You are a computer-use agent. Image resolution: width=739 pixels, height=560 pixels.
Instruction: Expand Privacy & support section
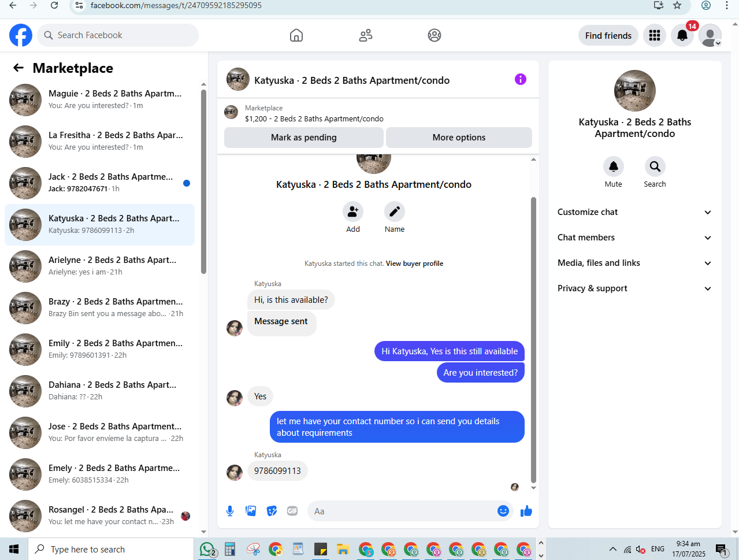point(634,288)
